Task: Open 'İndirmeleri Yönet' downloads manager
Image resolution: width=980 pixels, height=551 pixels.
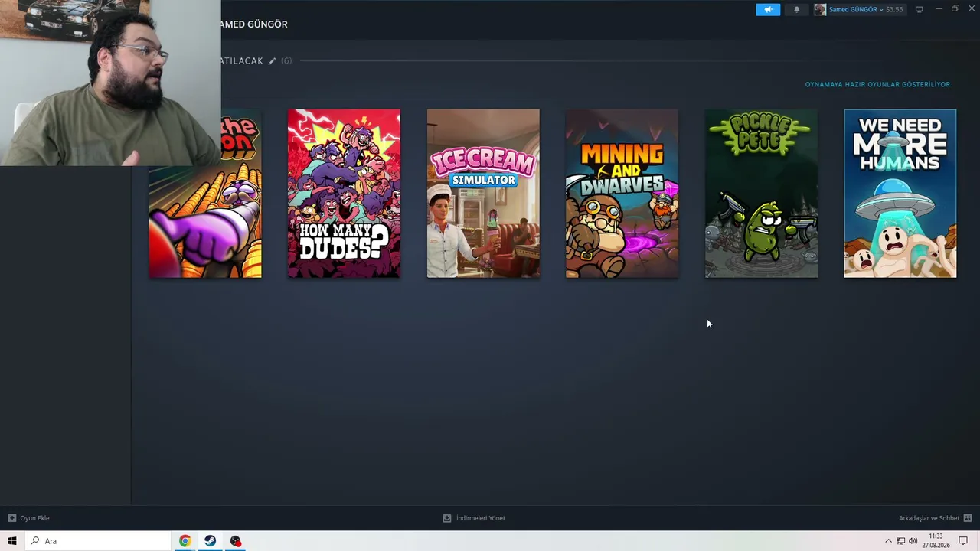Action: (481, 518)
